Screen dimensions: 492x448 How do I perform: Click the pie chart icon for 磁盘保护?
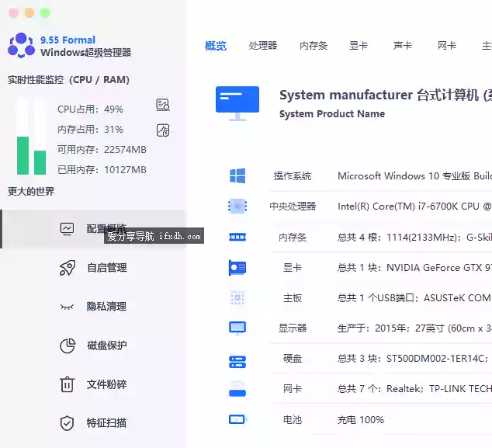[68, 346]
